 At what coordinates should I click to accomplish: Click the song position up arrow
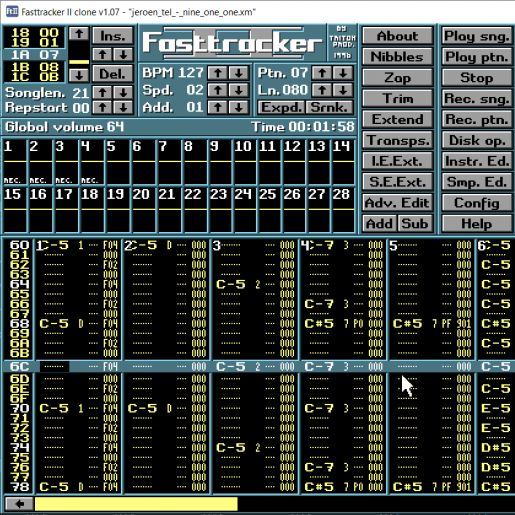79,34
